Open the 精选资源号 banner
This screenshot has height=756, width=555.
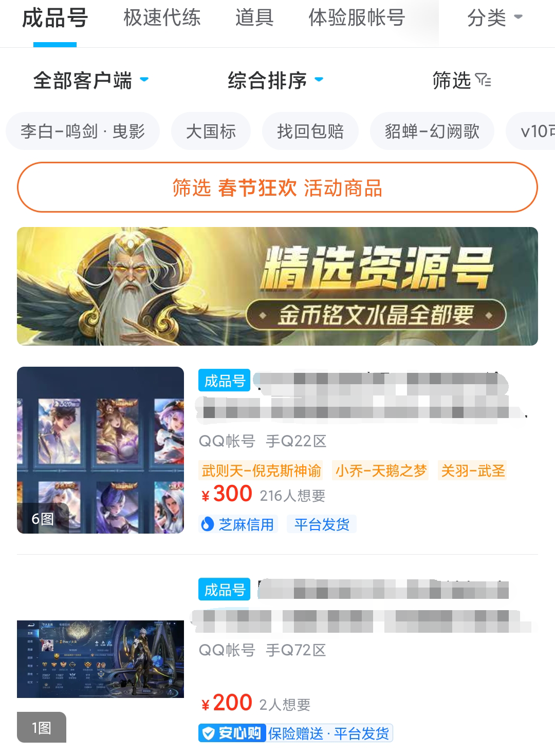coord(277,286)
